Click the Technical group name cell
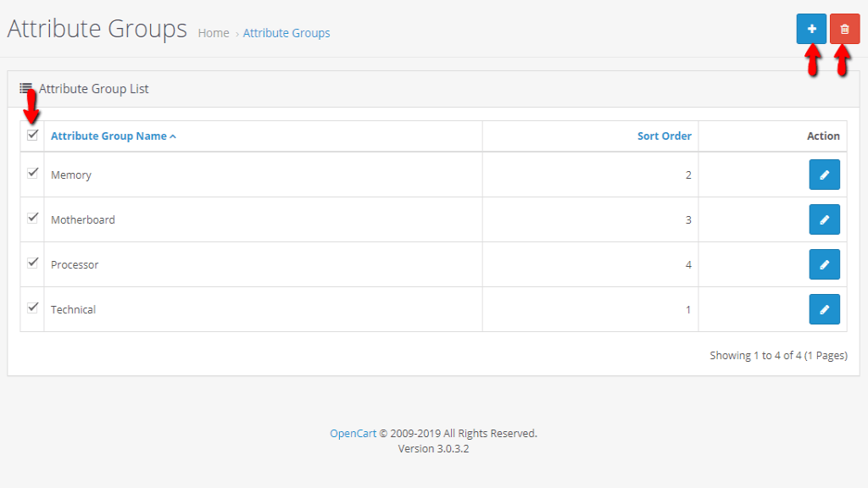 (x=74, y=310)
